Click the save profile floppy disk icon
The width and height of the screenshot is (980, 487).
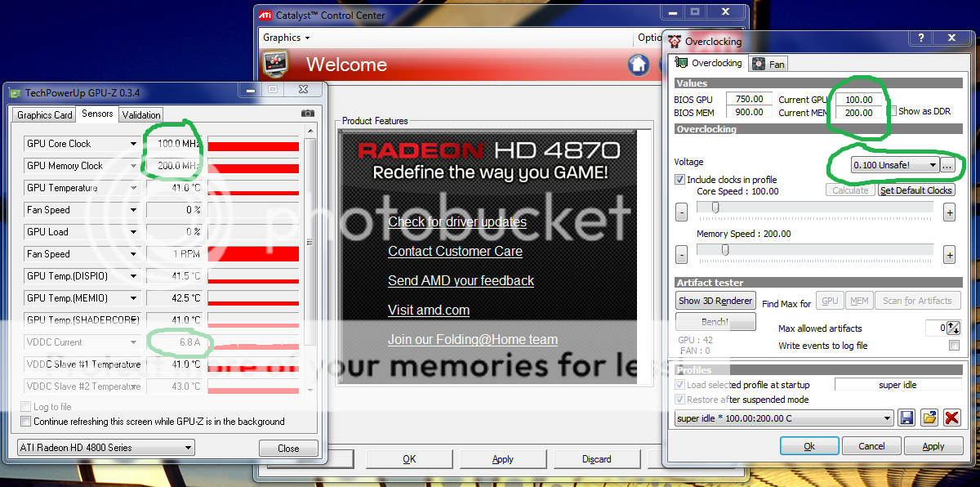[906, 418]
